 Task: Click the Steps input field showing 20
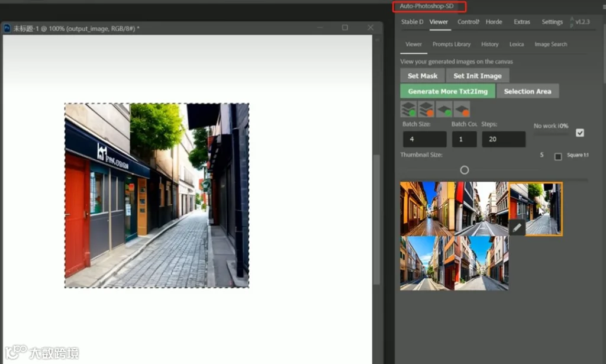click(503, 139)
